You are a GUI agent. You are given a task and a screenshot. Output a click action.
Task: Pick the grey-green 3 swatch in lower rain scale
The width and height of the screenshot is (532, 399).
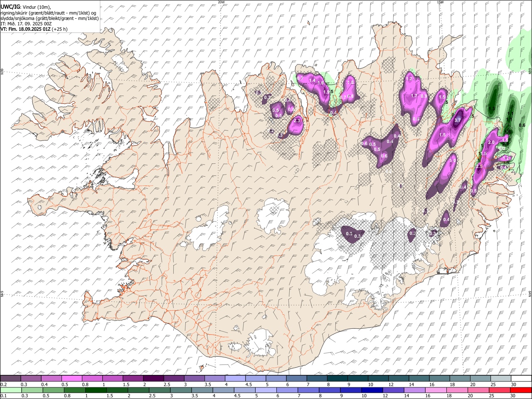(x=181, y=390)
